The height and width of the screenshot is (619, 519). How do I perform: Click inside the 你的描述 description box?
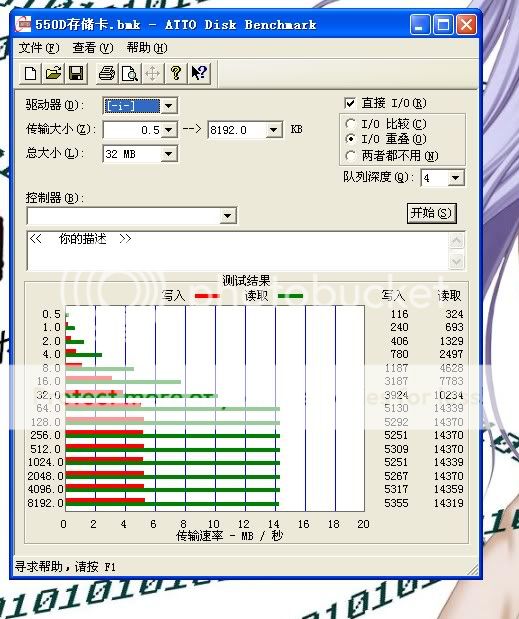coord(238,251)
